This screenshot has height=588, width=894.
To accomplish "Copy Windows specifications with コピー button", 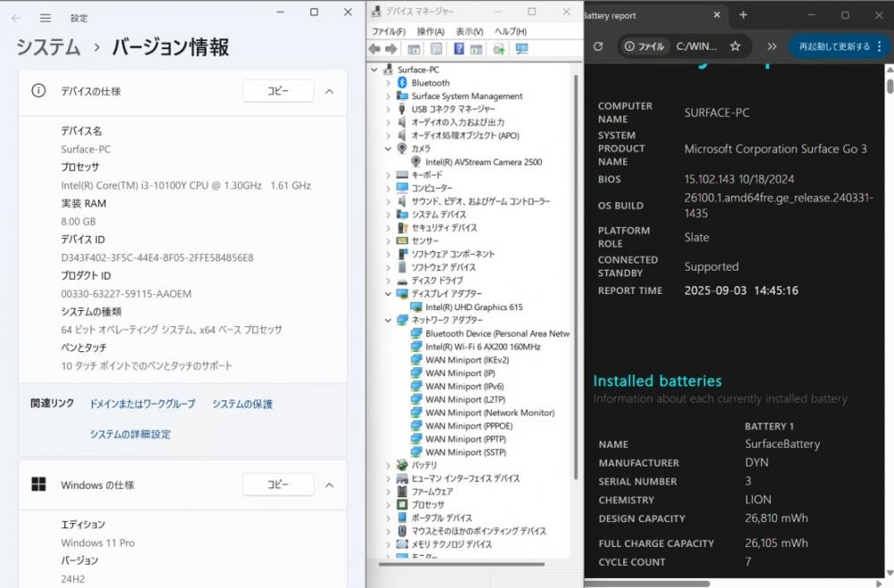I will pyautogui.click(x=278, y=484).
